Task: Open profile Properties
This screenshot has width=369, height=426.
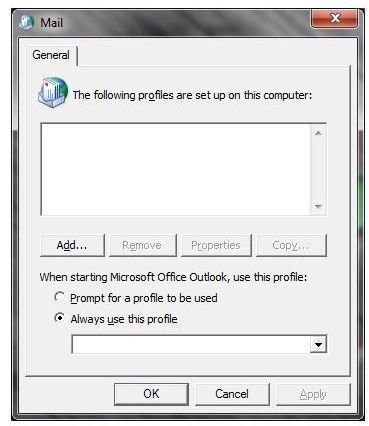Action: (216, 245)
